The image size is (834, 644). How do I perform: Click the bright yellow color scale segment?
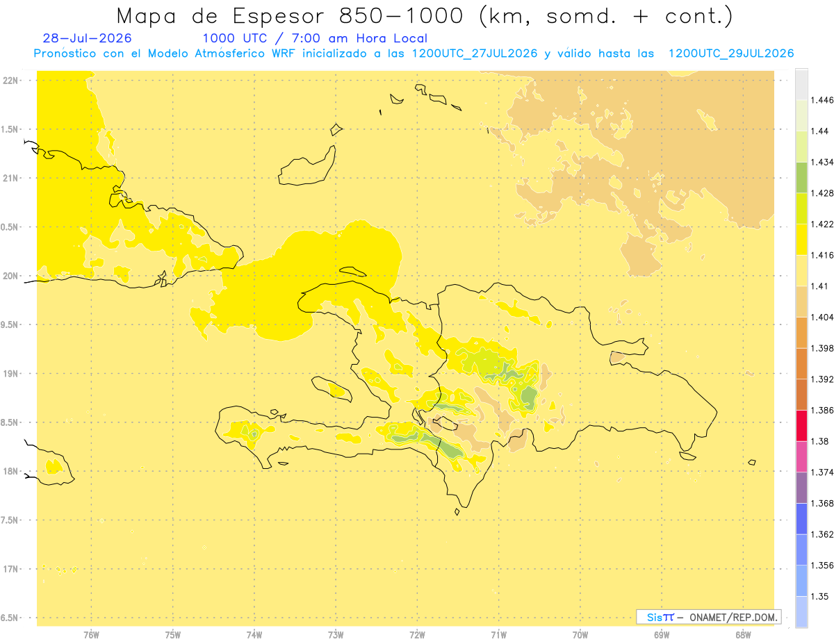(801, 239)
